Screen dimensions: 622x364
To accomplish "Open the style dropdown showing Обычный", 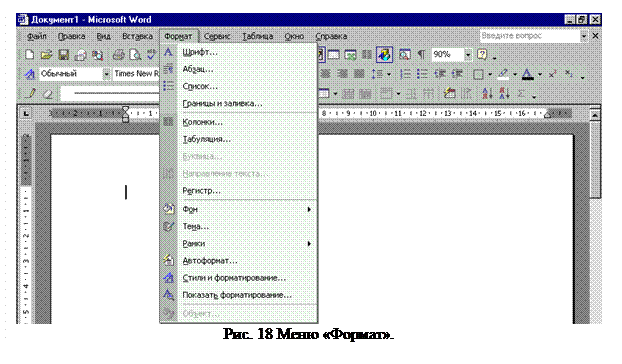I will pyautogui.click(x=106, y=74).
